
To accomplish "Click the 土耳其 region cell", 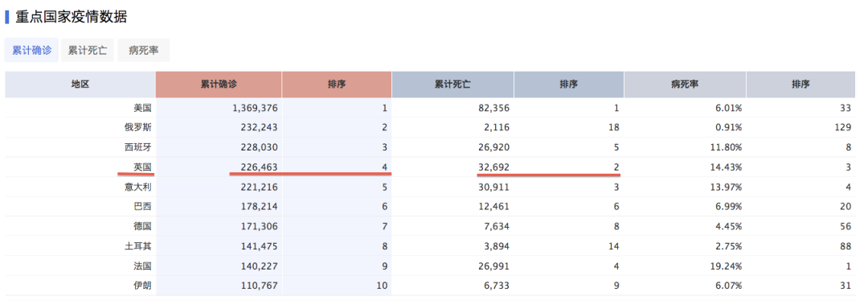I will tap(138, 246).
